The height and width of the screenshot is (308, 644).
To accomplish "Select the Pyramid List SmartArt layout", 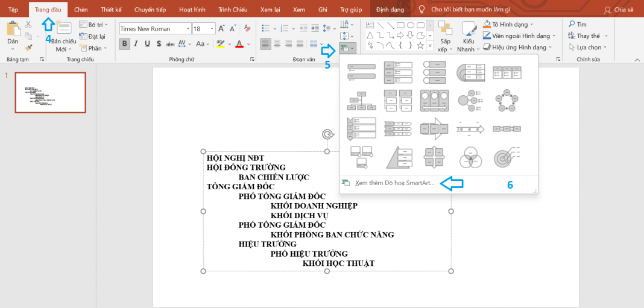I will 397,157.
